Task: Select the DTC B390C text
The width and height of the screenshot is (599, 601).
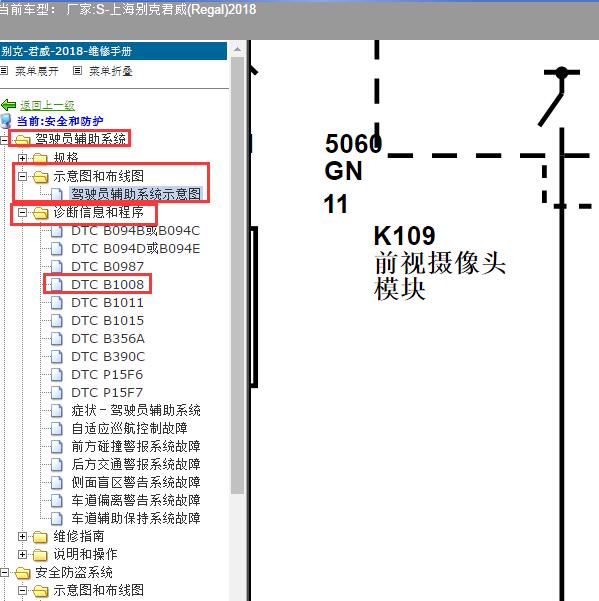Action: [x=108, y=357]
